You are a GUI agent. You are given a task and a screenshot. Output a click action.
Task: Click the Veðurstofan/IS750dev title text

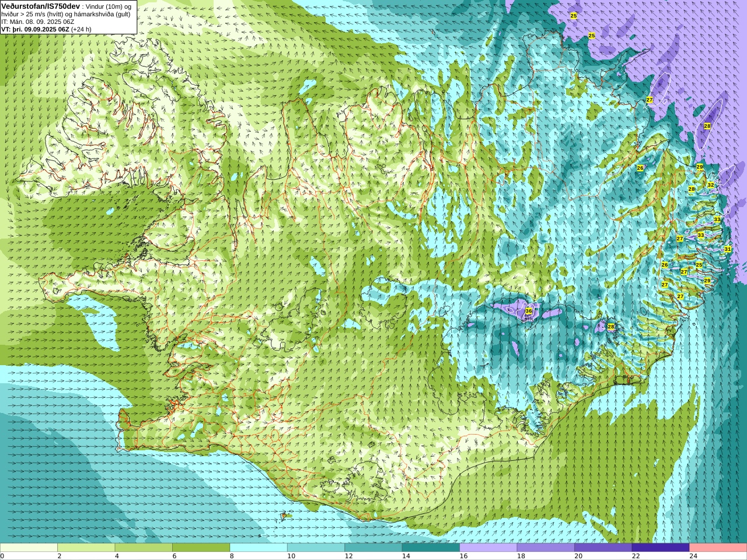pyautogui.click(x=41, y=6)
